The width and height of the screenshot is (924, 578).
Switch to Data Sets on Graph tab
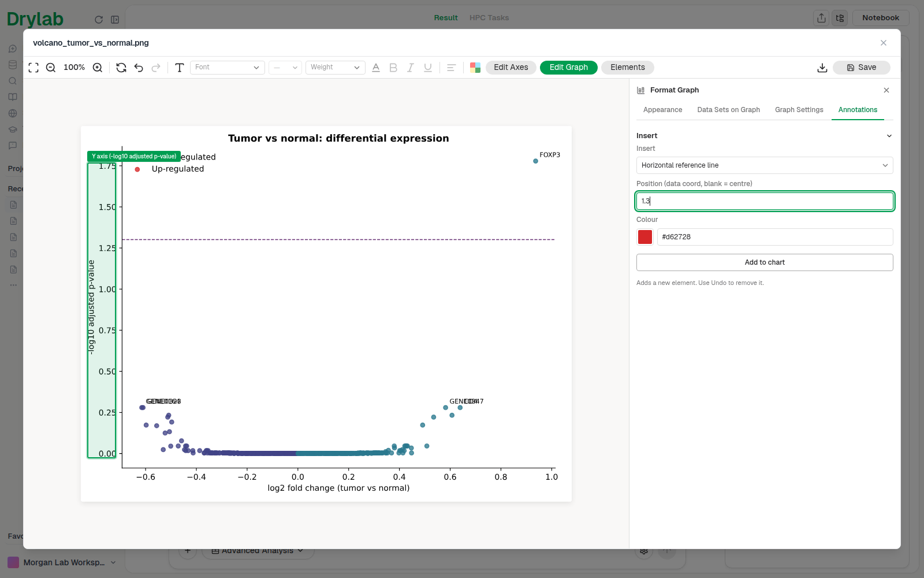[x=729, y=110]
